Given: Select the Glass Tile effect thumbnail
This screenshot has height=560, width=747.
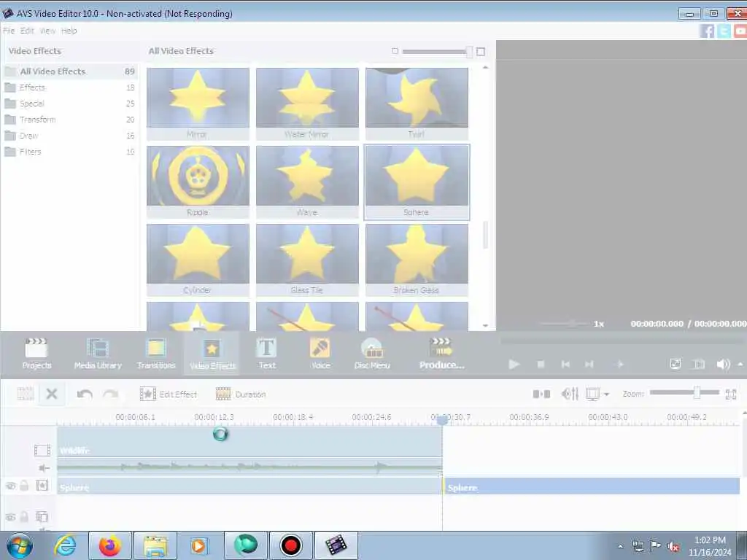Looking at the screenshot, I should click(x=307, y=260).
